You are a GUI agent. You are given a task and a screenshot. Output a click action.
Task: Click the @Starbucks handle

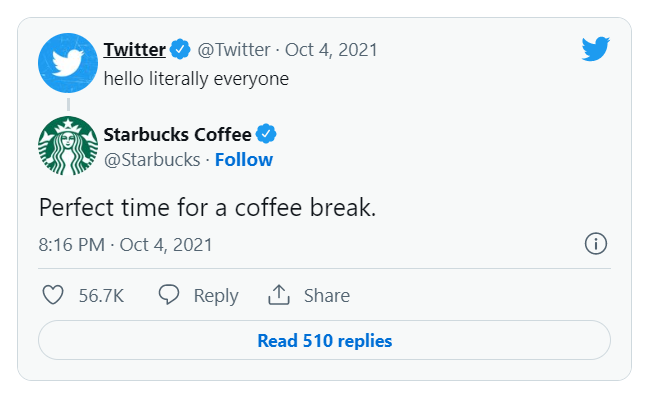coord(152,160)
